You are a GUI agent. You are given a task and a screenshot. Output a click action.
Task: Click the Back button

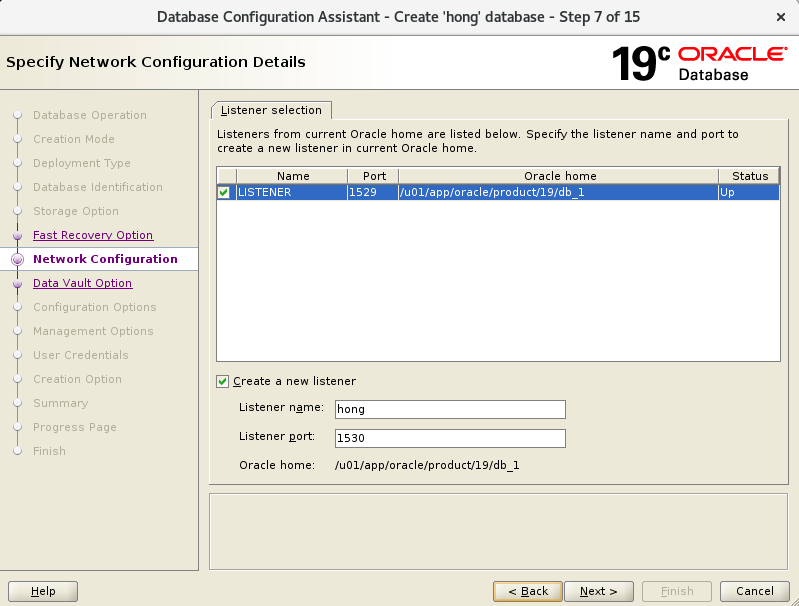point(528,591)
